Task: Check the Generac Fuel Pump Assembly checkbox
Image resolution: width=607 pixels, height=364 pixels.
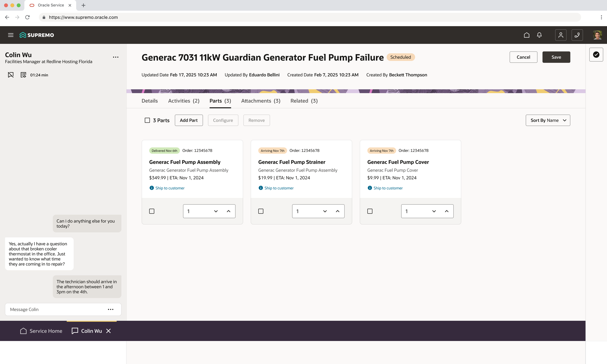Action: pos(152,211)
